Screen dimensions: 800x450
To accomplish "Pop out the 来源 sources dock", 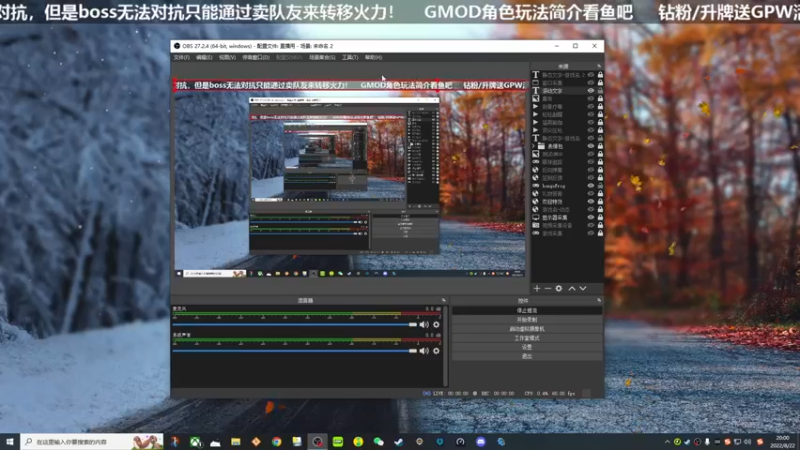I will click(599, 66).
